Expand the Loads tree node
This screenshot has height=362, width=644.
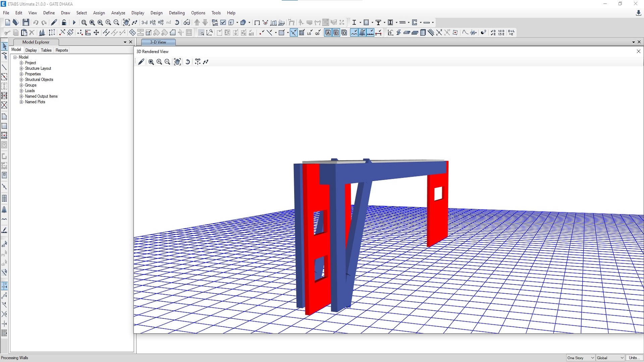(x=21, y=91)
